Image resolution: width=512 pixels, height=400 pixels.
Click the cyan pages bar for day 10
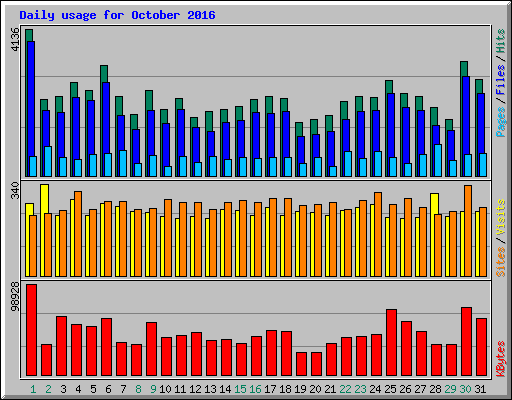point(168,171)
